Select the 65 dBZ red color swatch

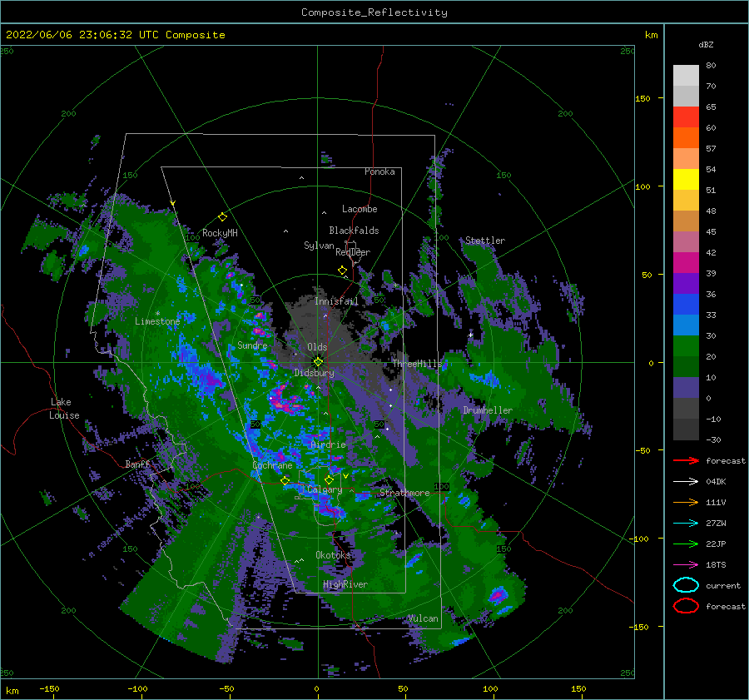(x=686, y=117)
